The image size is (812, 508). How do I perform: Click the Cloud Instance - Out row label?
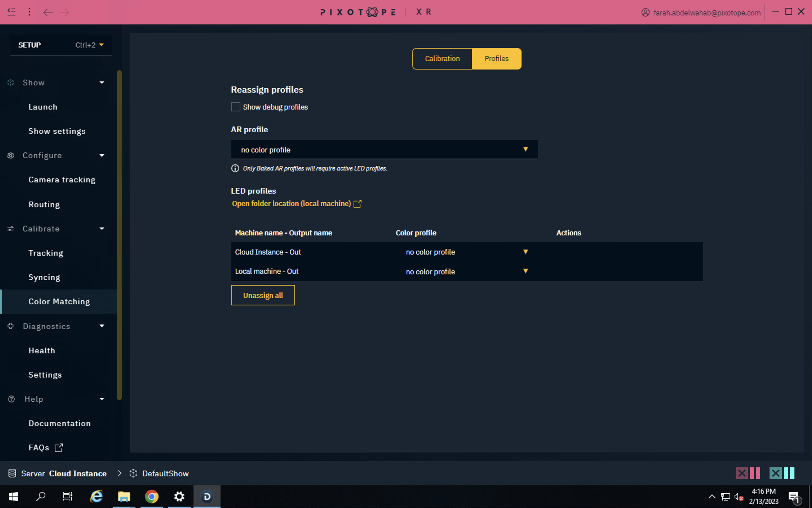pos(268,252)
